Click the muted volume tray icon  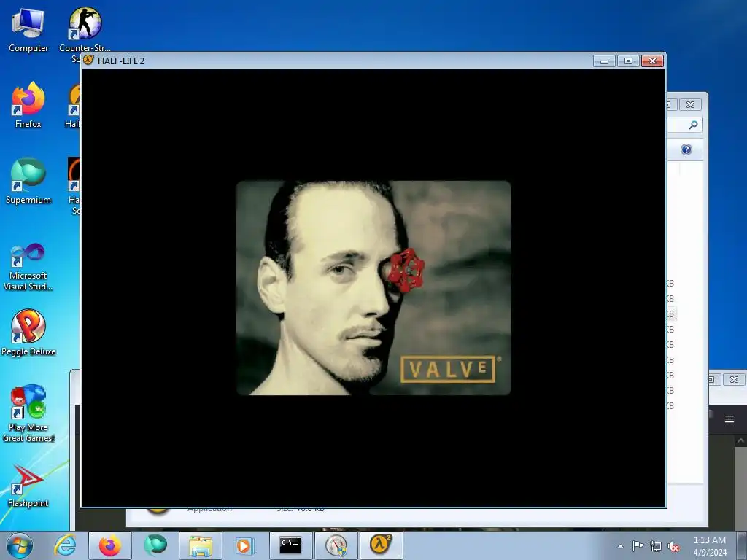673,547
